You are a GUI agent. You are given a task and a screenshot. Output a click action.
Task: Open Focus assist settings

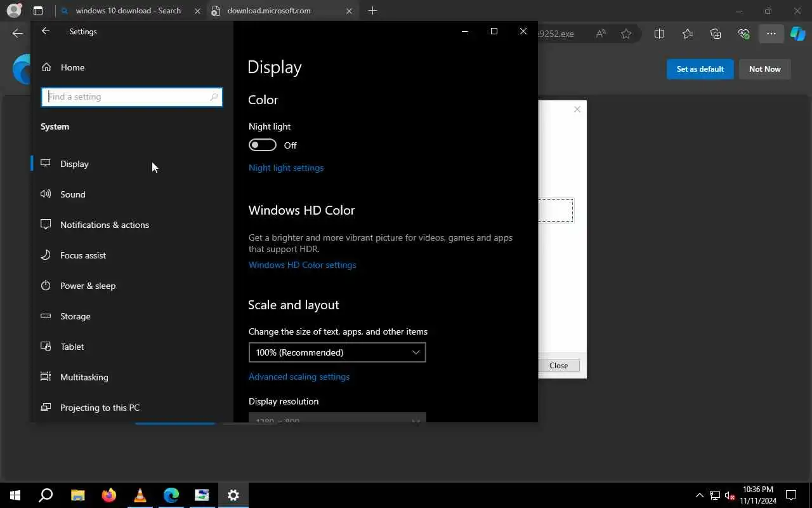tap(132, 255)
